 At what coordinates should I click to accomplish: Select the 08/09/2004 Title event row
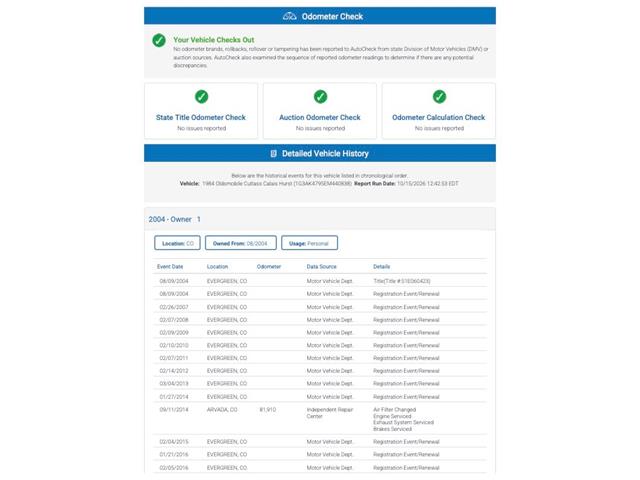pos(320,281)
